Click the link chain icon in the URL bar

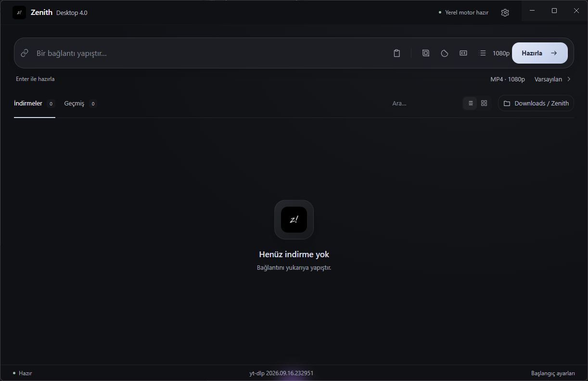pos(25,53)
